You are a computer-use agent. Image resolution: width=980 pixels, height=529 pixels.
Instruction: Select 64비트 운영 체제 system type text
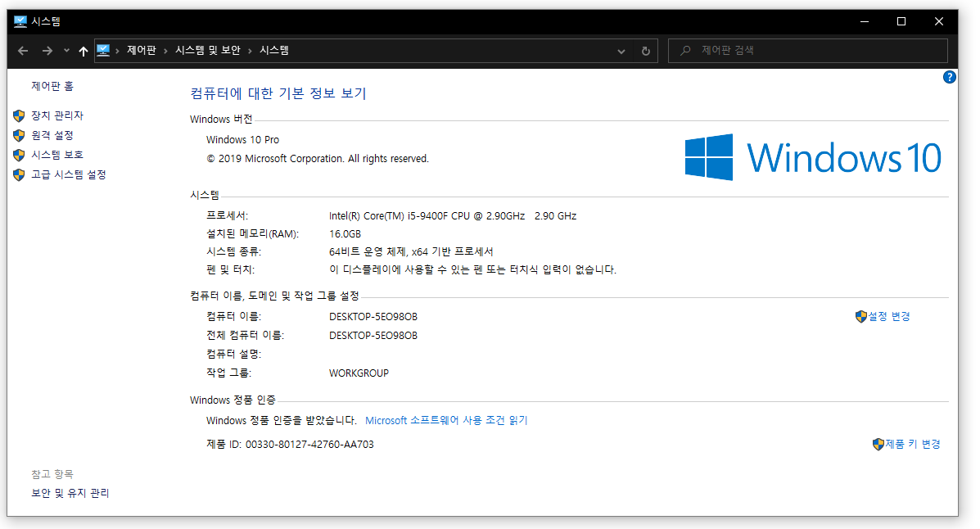pos(411,251)
